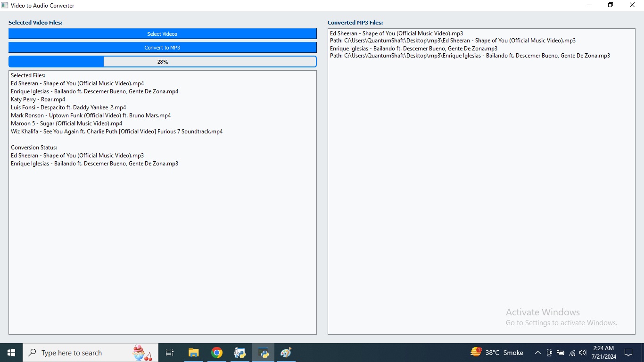Click Ed Sheeran .mp3 name in Converted MP3 Files
Image resolution: width=644 pixels, height=362 pixels.
point(396,33)
